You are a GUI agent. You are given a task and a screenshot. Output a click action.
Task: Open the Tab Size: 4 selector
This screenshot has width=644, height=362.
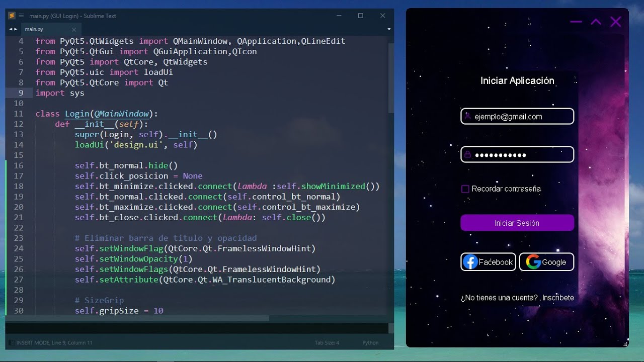point(327,343)
